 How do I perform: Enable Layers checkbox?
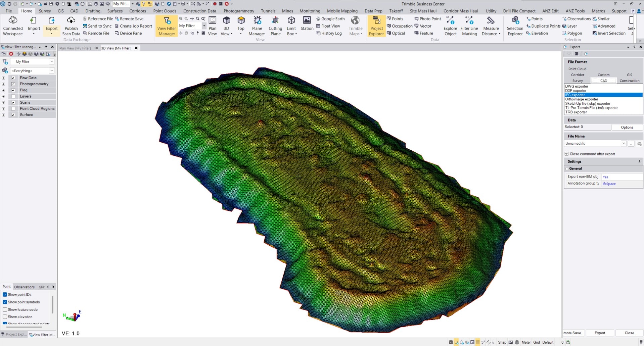click(13, 96)
